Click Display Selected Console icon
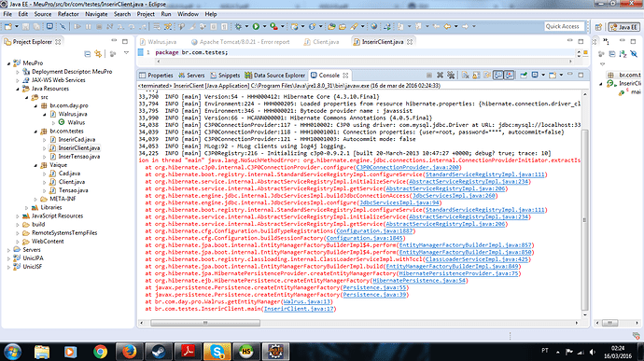This screenshot has width=644, height=361. click(x=535, y=76)
